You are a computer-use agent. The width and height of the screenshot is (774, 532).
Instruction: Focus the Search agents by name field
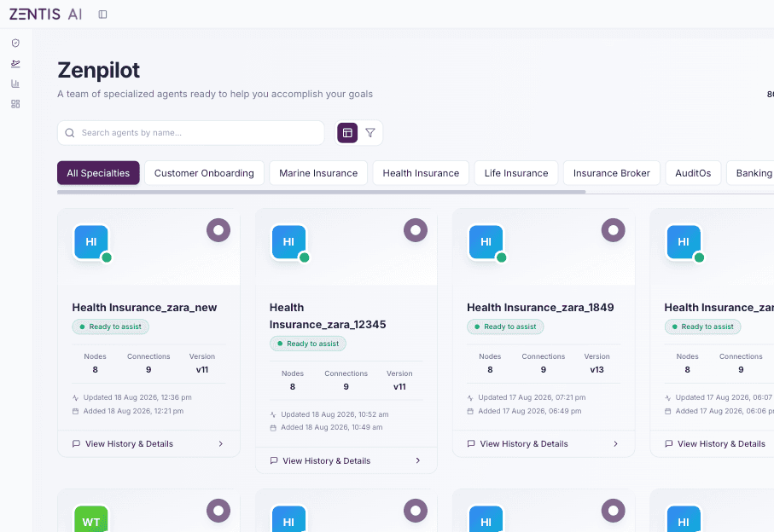191,133
